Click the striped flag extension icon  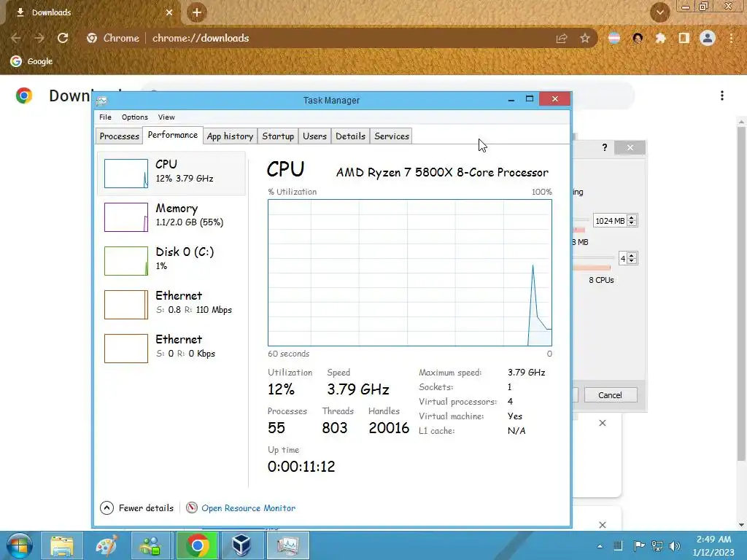point(614,38)
